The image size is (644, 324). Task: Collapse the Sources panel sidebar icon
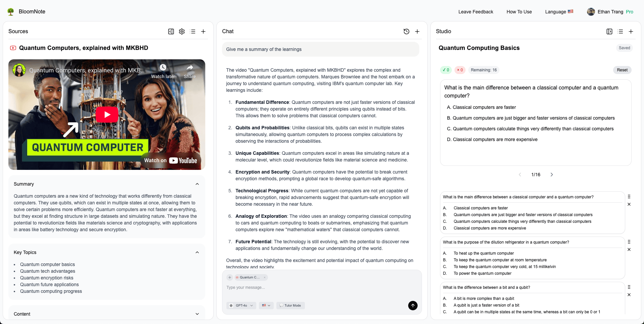[171, 31]
